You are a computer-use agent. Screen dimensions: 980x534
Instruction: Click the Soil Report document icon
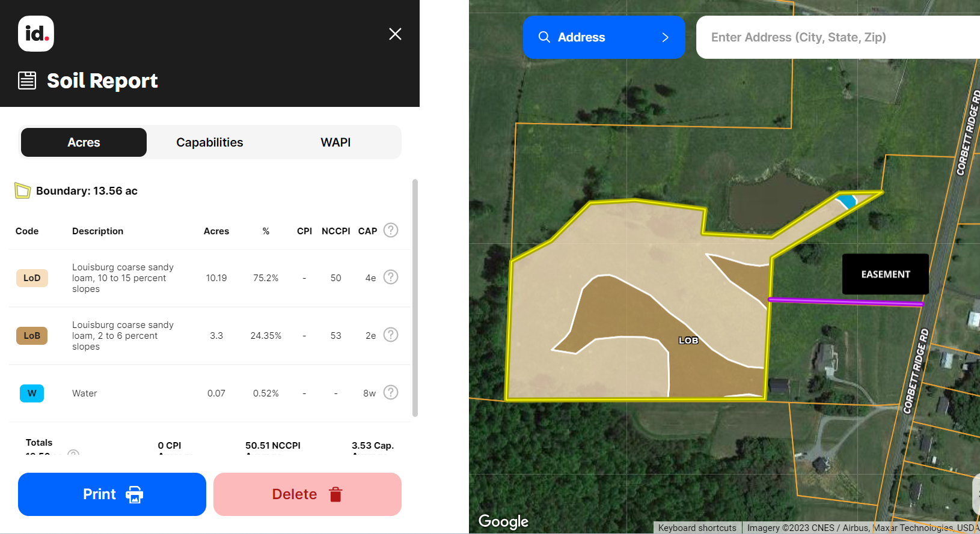[x=27, y=80]
